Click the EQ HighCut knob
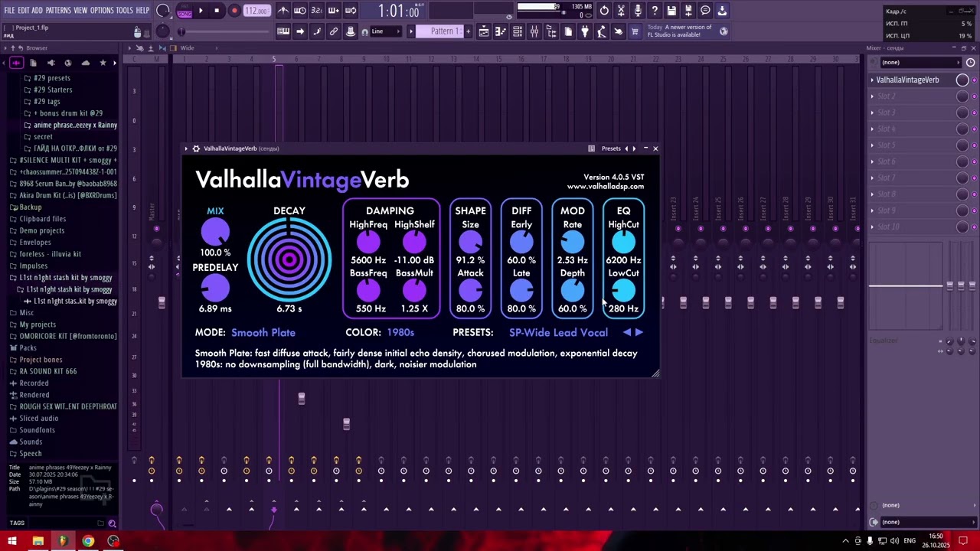This screenshot has height=551, width=980. pyautogui.click(x=623, y=243)
